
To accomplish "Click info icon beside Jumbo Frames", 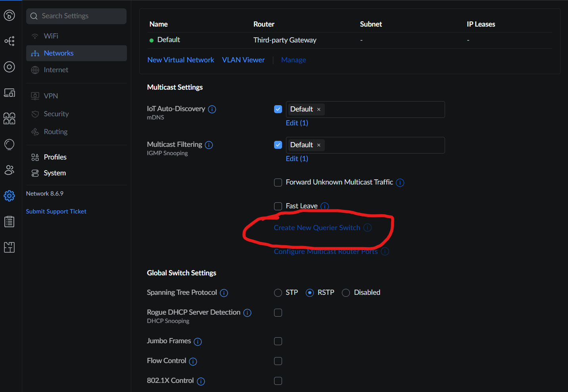I will pyautogui.click(x=198, y=342).
